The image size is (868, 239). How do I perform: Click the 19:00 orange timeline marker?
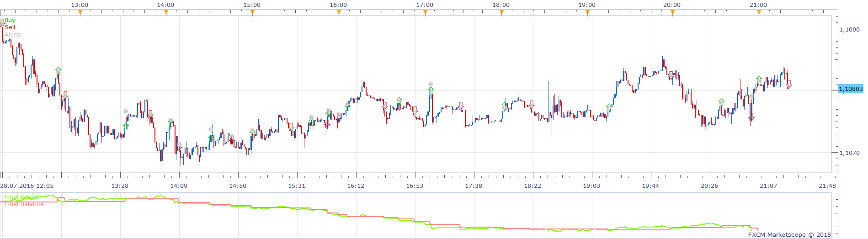coord(587,12)
